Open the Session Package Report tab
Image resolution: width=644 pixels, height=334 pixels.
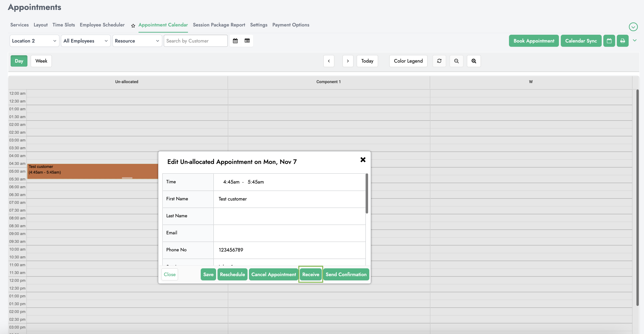coord(218,24)
